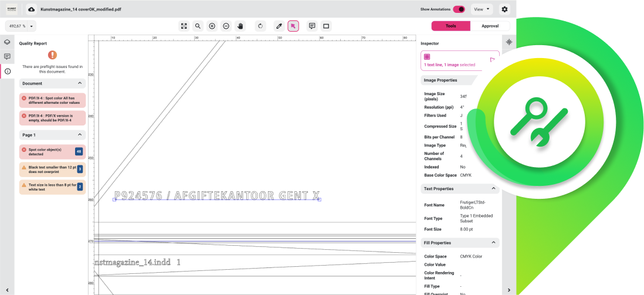The height and width of the screenshot is (295, 644).
Task: Click the fit-to-screen icon
Action: pos(184,26)
